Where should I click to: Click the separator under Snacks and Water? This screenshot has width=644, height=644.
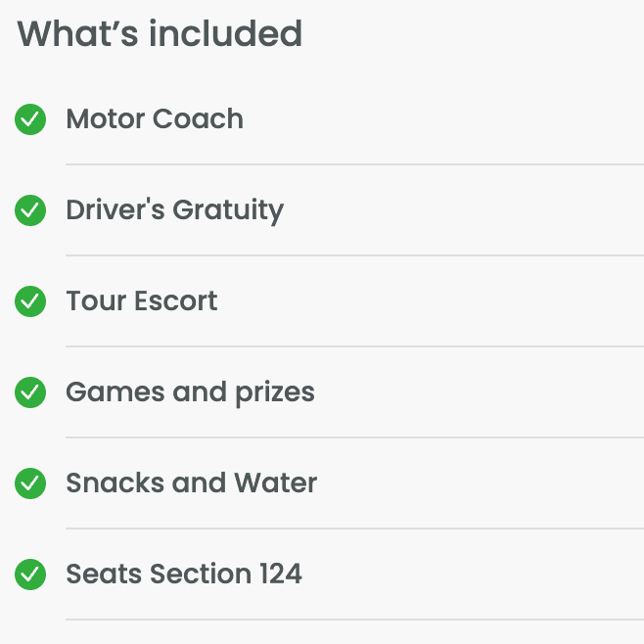pyautogui.click(x=354, y=529)
